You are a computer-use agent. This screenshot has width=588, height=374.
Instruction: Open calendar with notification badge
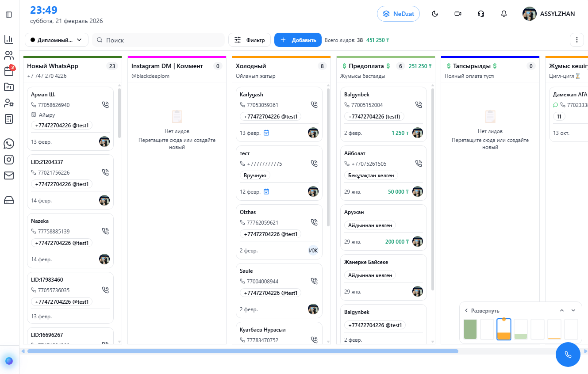9,72
